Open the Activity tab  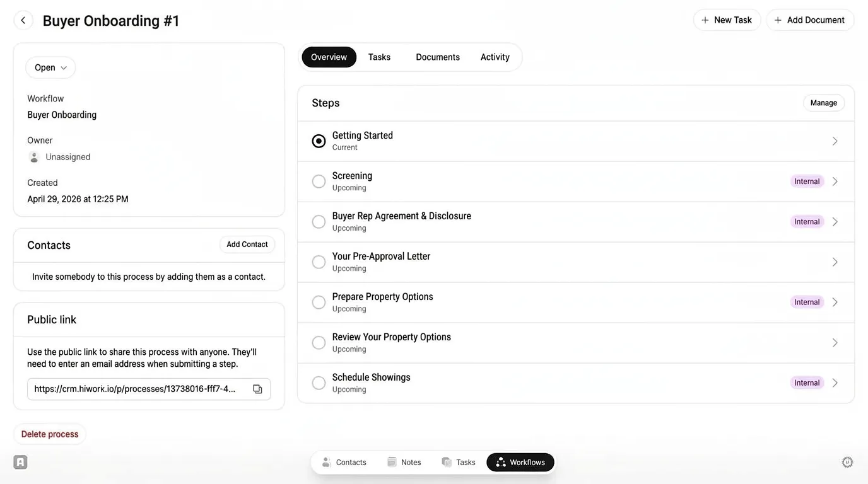(x=495, y=57)
